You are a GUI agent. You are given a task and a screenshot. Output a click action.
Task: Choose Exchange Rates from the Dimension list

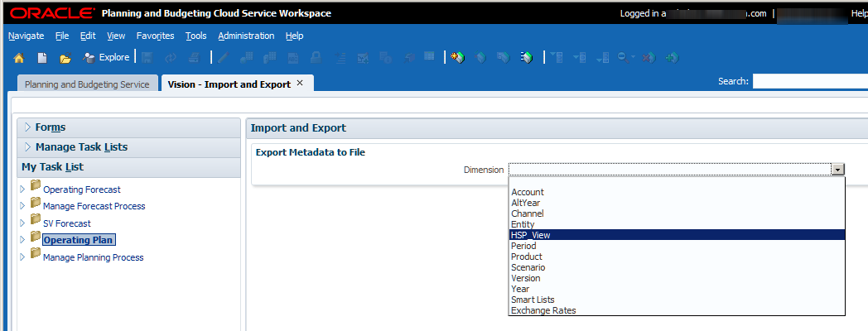pyautogui.click(x=677, y=310)
